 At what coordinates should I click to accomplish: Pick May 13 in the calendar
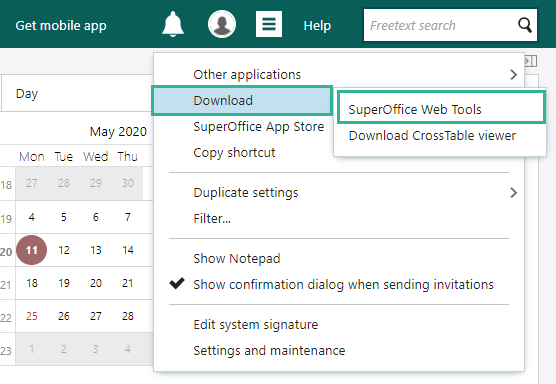pos(96,250)
